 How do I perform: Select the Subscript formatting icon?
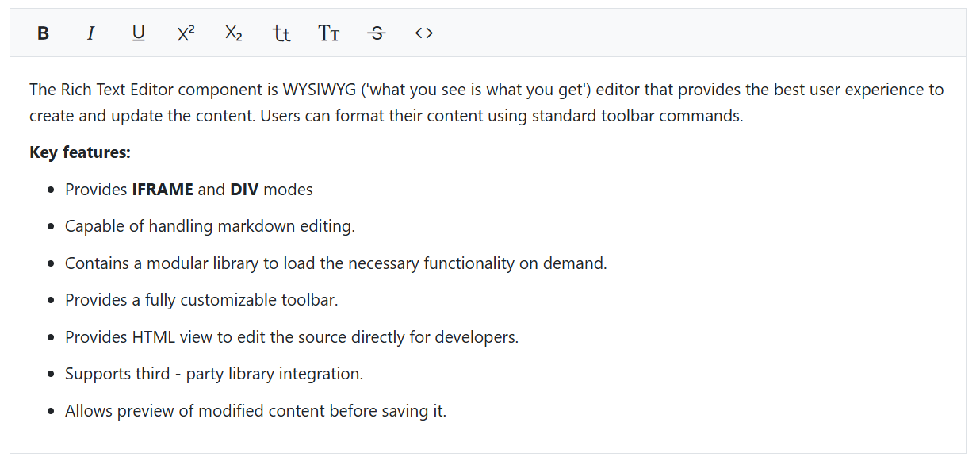(x=232, y=33)
